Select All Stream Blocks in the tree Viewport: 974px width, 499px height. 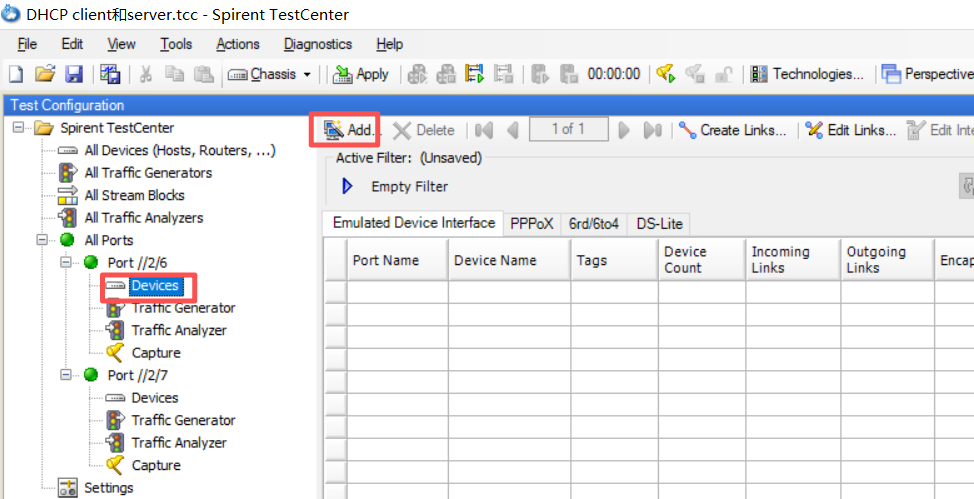pyautogui.click(x=134, y=195)
